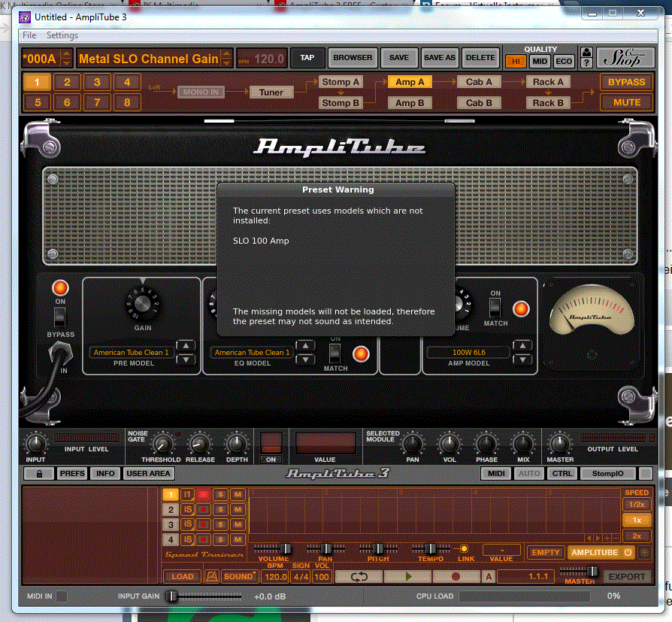Screen dimensions: 672x622
Task: Open the SOUND dropdown in the transport
Action: [240, 577]
